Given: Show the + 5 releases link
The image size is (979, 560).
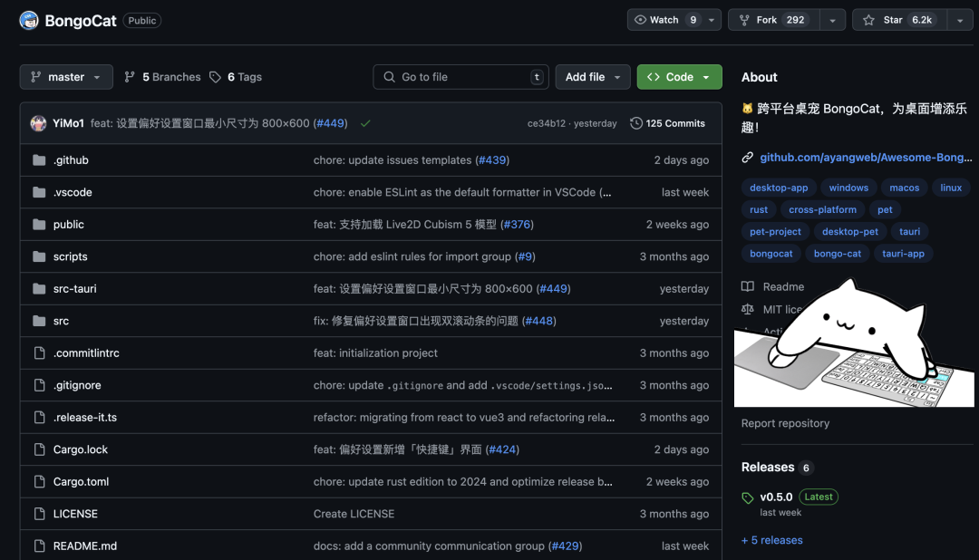Looking at the screenshot, I should (771, 541).
